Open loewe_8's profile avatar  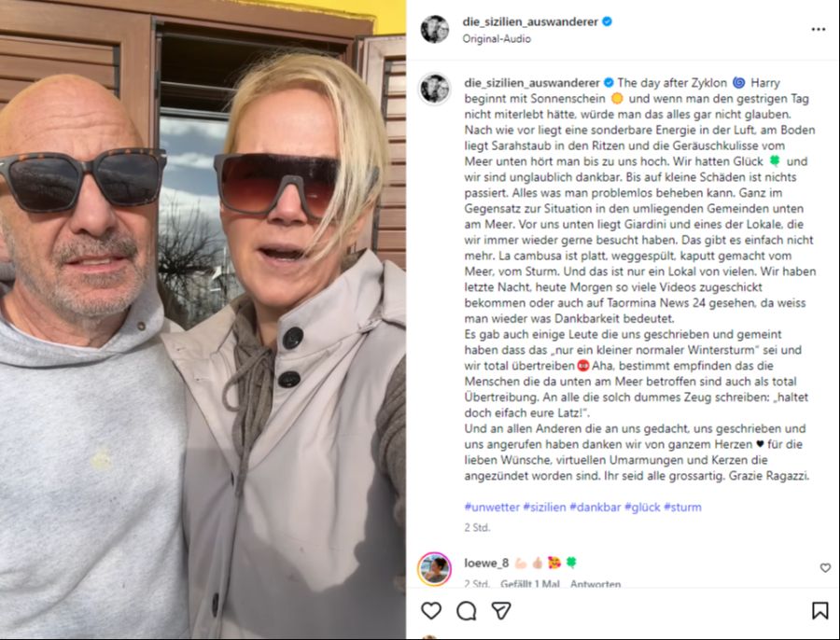tap(434, 569)
